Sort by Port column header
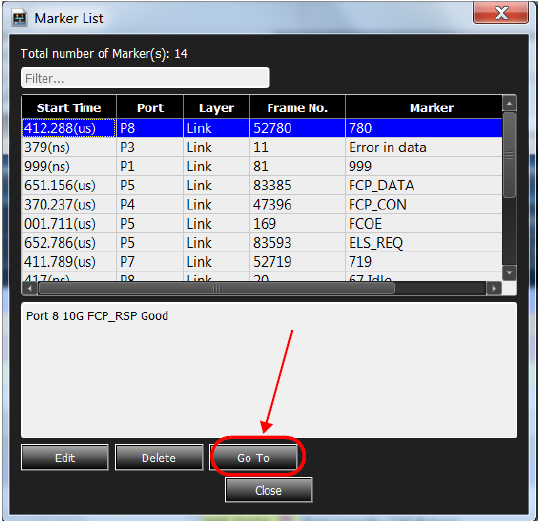The height and width of the screenshot is (521, 539). (150, 108)
